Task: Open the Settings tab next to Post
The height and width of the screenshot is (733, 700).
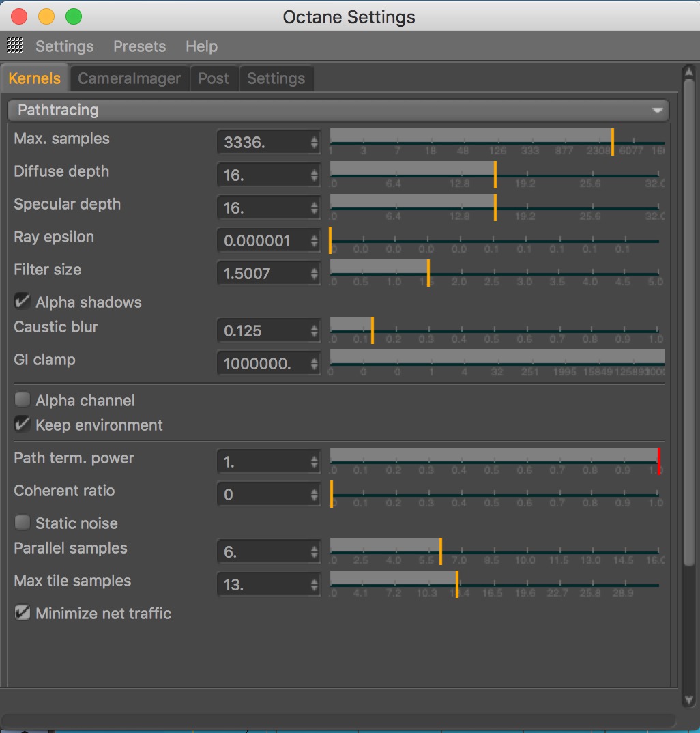Action: (x=276, y=78)
